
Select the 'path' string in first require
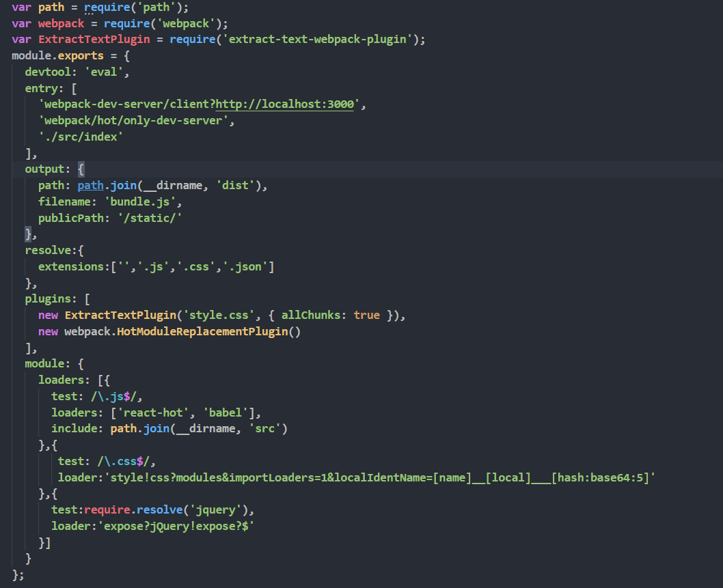point(156,7)
